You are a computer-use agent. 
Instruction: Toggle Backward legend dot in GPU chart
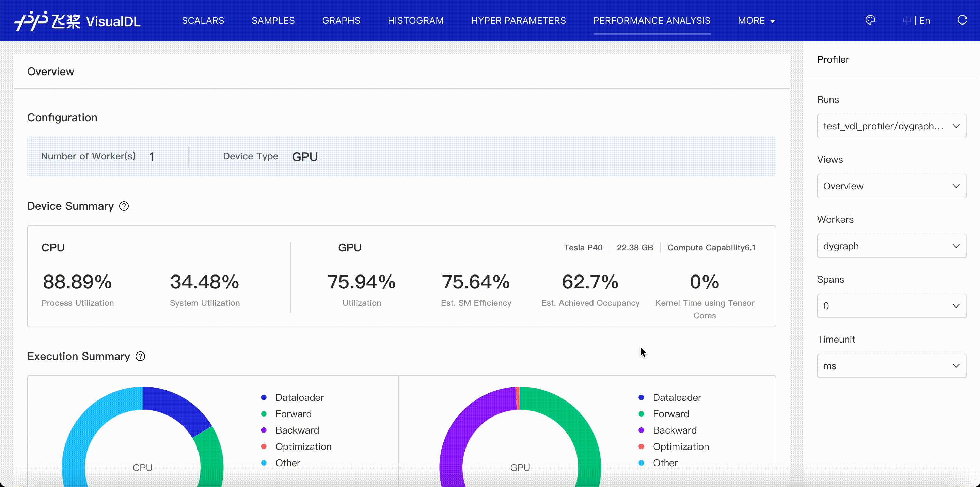point(642,430)
